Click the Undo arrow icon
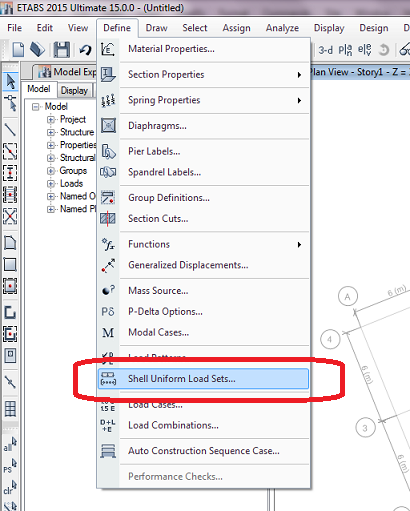The image size is (410, 511). (x=85, y=50)
